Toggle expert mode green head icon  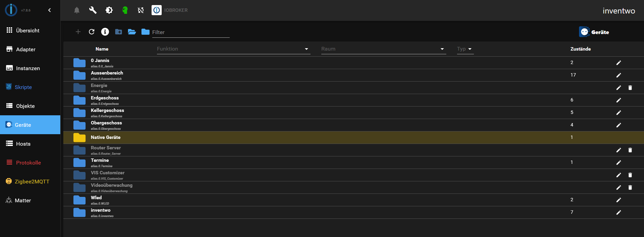(x=125, y=10)
